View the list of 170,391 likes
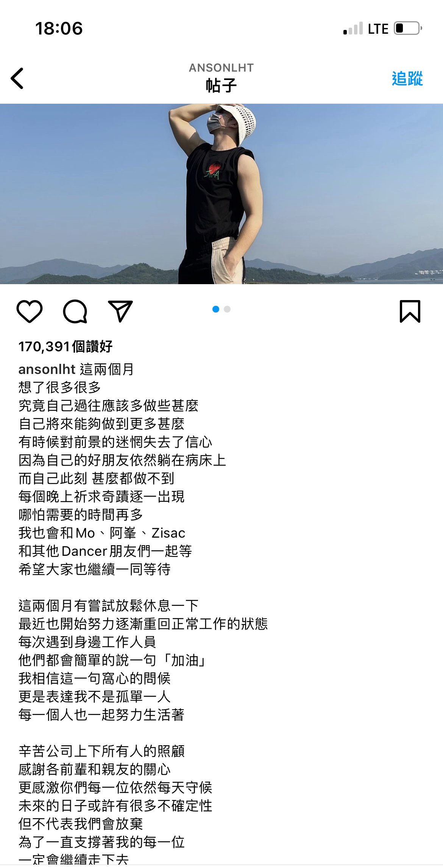This screenshot has width=443, height=868. (66, 346)
